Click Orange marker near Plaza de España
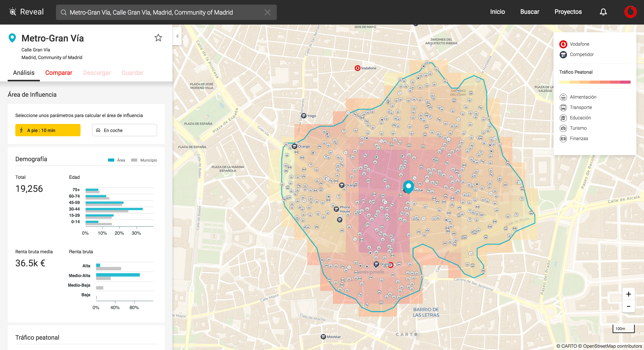The width and height of the screenshot is (644, 350). pyautogui.click(x=295, y=146)
